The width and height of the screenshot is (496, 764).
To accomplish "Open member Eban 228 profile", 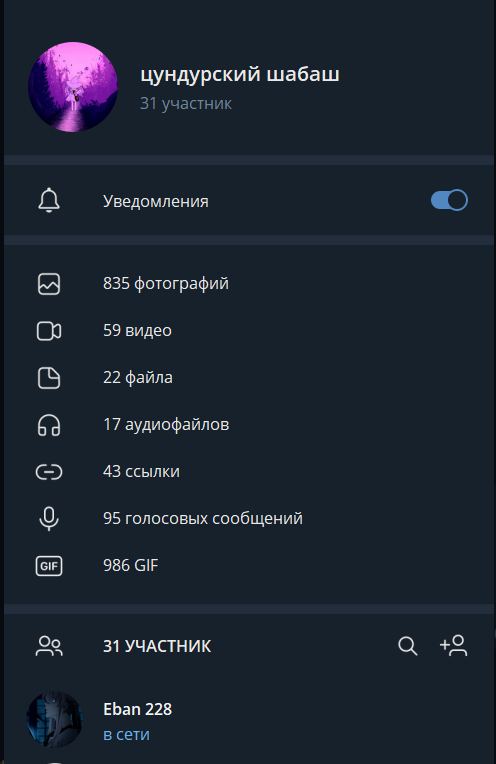I will (250, 720).
